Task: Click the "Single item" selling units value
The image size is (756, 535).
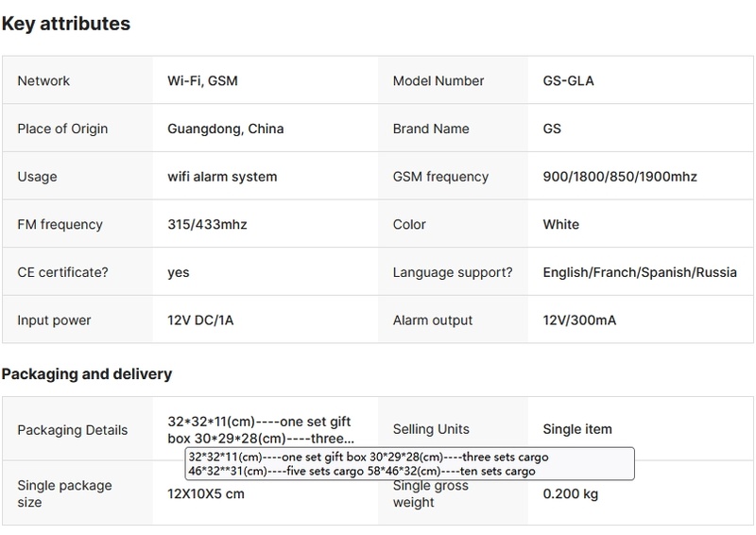Action: (577, 430)
